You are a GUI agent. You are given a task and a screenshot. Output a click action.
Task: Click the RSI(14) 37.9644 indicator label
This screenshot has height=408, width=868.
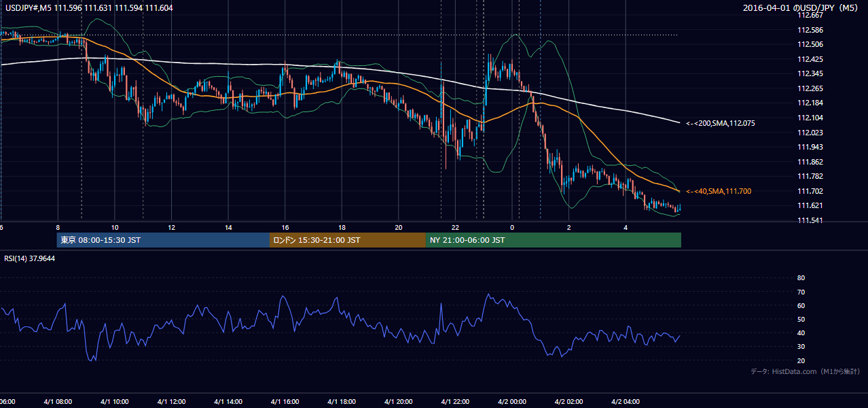[30, 258]
